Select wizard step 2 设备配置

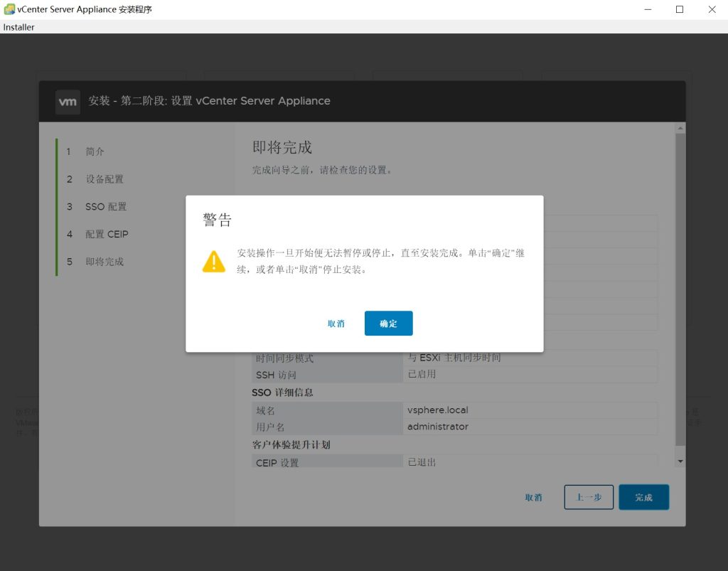105,179
